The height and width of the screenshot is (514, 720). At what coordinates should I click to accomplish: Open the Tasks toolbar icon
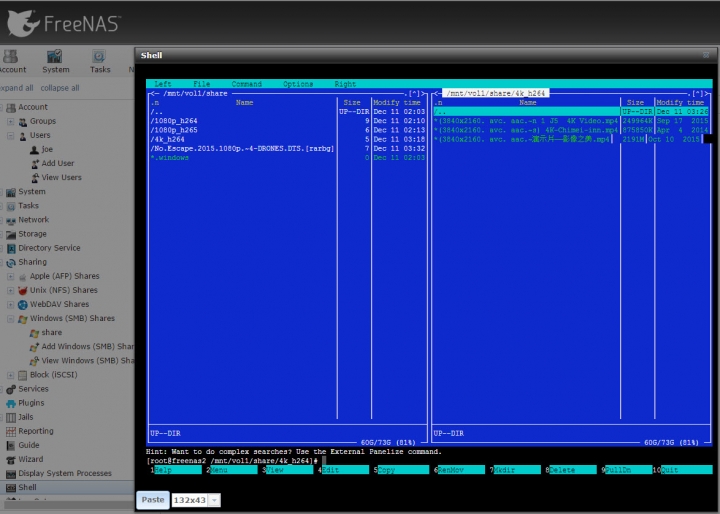(99, 56)
